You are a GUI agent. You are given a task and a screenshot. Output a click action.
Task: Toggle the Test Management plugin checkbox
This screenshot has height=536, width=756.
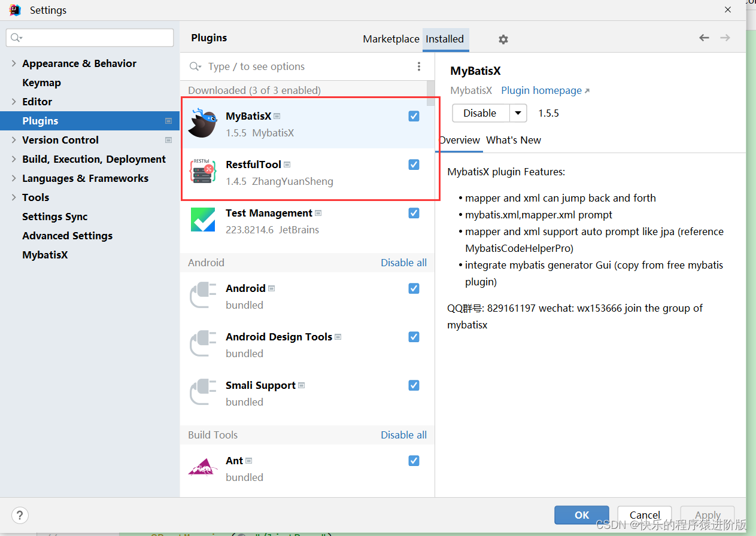(x=414, y=213)
